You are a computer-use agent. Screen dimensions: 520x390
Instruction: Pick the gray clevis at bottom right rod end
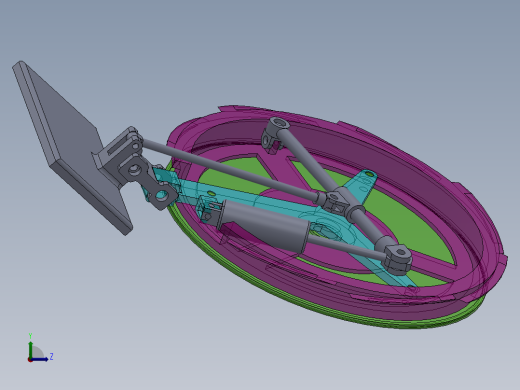click(x=397, y=259)
